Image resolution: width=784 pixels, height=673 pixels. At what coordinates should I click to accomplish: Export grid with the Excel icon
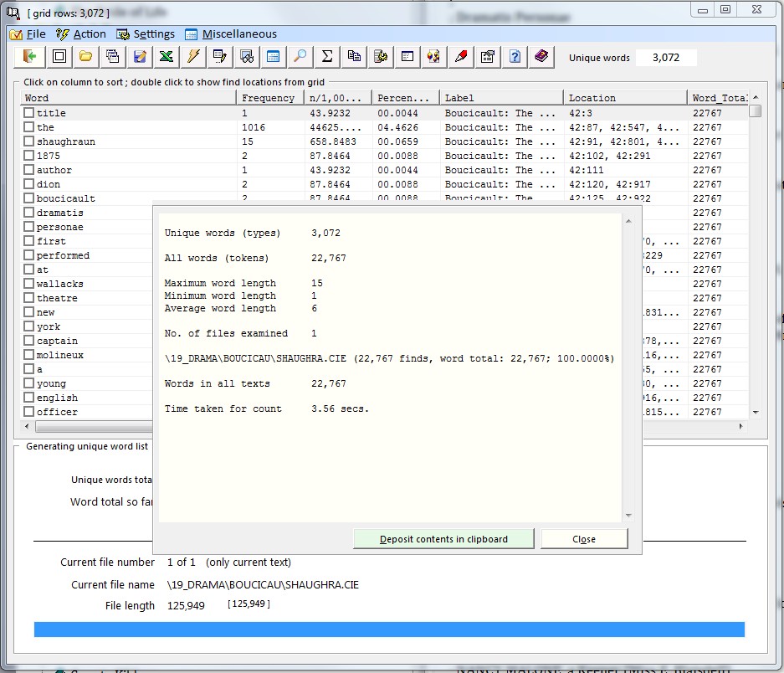tap(167, 57)
